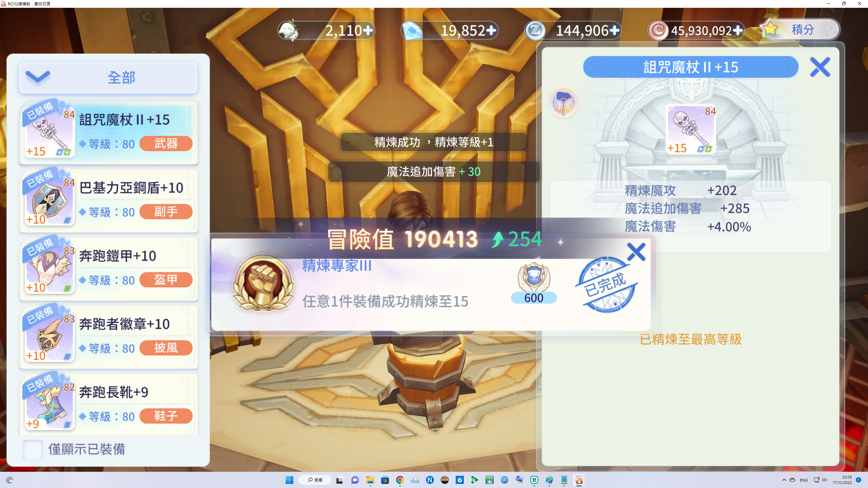The height and width of the screenshot is (488, 868).
Task: Close the 詛咒魔杖 II +15 refine panel
Action: (820, 67)
